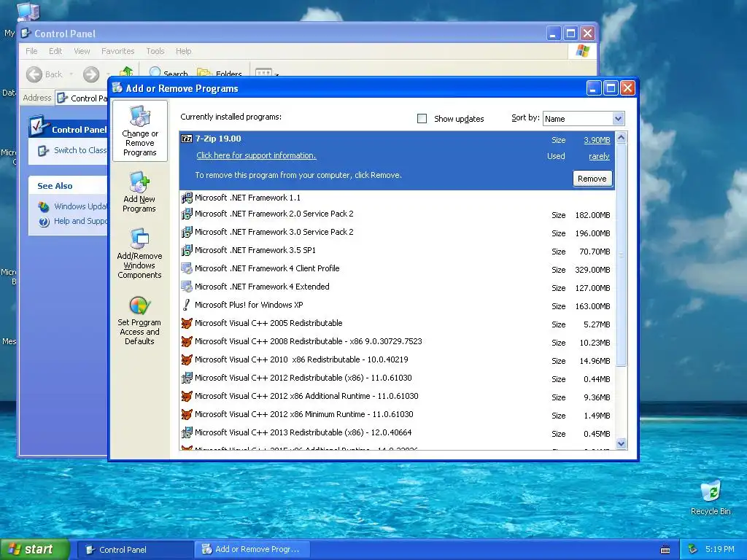747x560 pixels.
Task: Select Microsoft .NET Framework 1.1 entry
Action: coord(397,198)
